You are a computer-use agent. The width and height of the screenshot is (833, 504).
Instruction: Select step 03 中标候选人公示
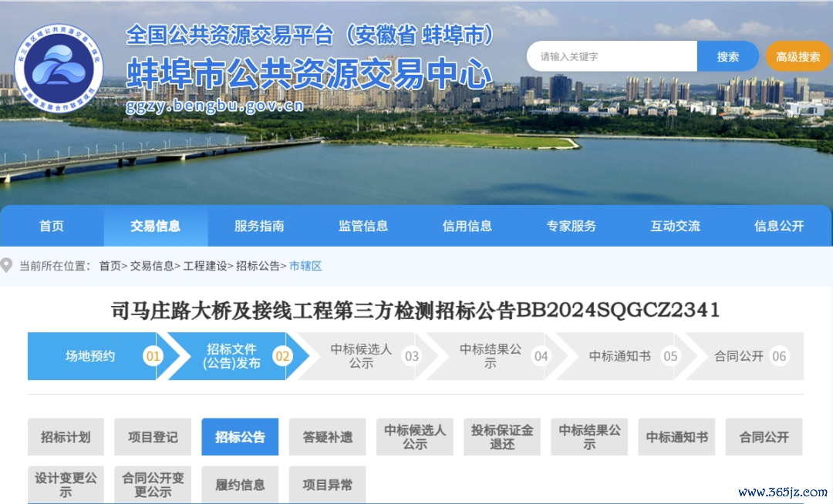(368, 356)
